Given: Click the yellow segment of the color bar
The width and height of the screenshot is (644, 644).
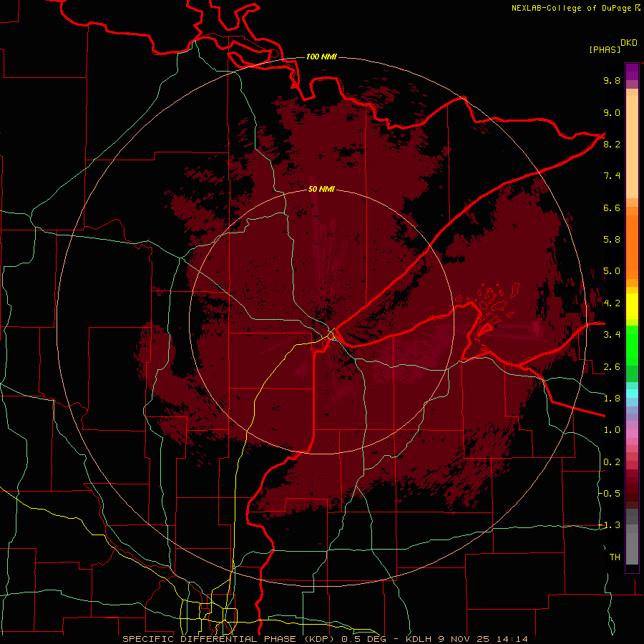Looking at the screenshot, I should pyautogui.click(x=632, y=306).
